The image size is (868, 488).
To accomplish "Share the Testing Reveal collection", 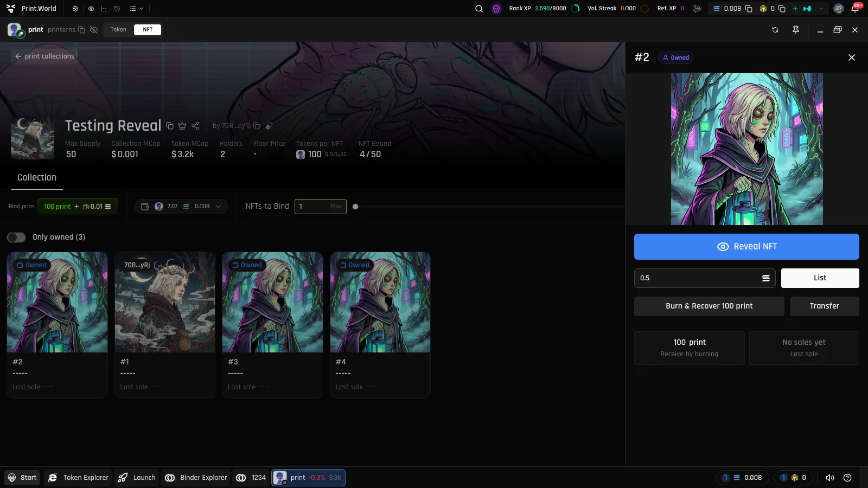I will tap(195, 126).
